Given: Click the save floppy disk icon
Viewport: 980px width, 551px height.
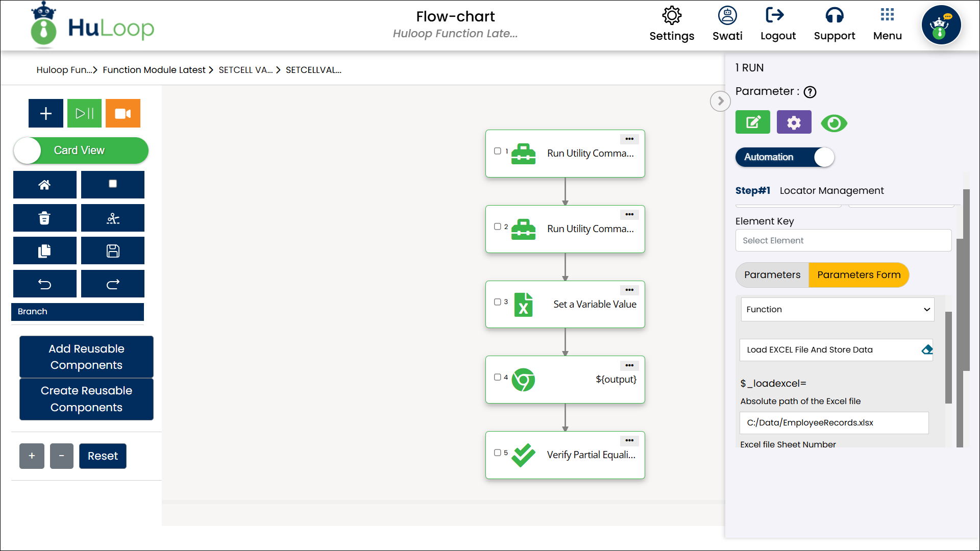Looking at the screenshot, I should (113, 251).
